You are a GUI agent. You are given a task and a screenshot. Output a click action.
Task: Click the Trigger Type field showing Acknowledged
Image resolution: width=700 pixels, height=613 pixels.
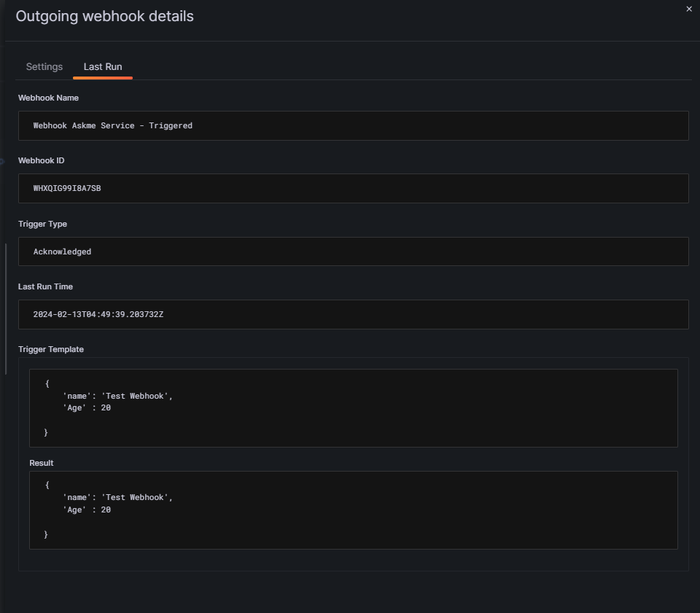pos(353,251)
